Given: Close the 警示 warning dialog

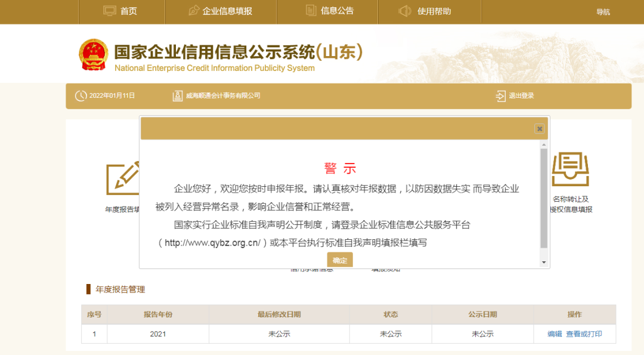Looking at the screenshot, I should coord(539,128).
